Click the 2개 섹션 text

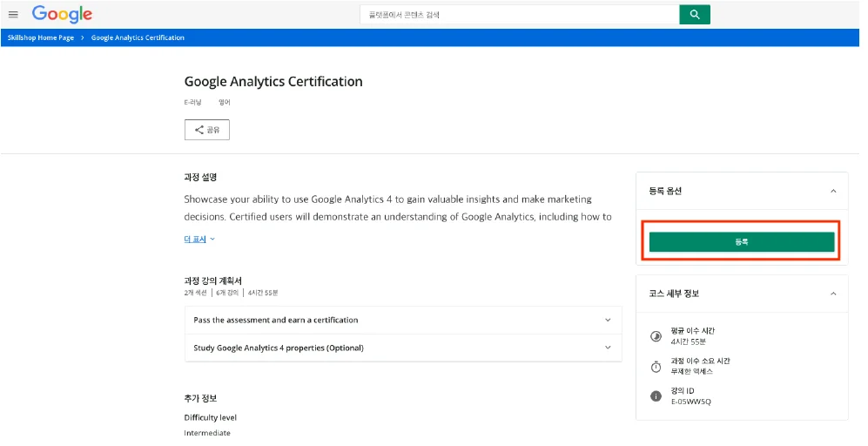pyautogui.click(x=195, y=293)
